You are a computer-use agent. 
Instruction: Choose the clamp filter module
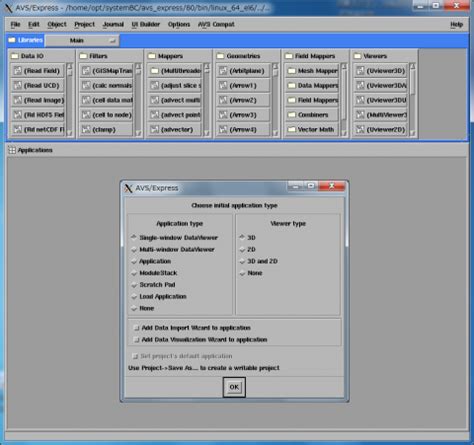(x=106, y=129)
